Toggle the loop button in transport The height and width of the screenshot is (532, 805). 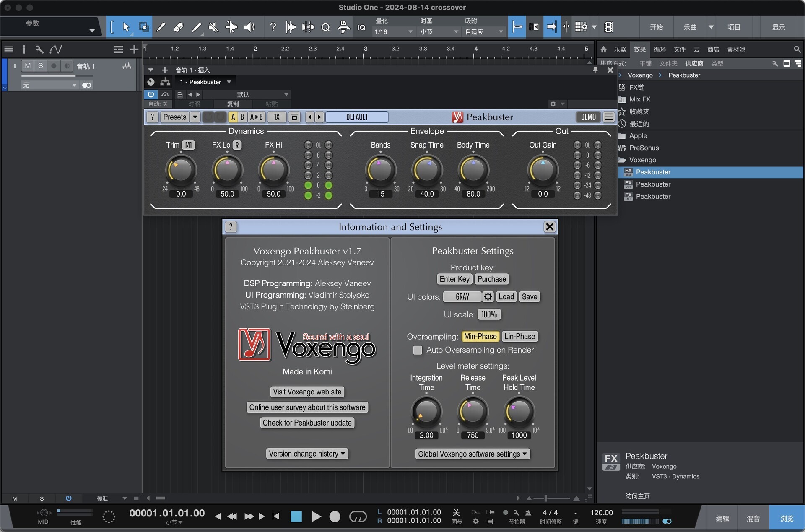coord(358,516)
